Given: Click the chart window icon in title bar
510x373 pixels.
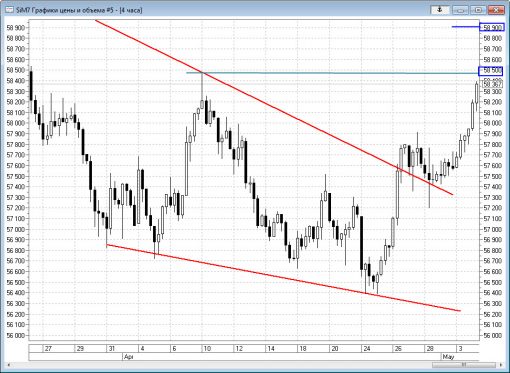Looking at the screenshot, I should pos(9,10).
